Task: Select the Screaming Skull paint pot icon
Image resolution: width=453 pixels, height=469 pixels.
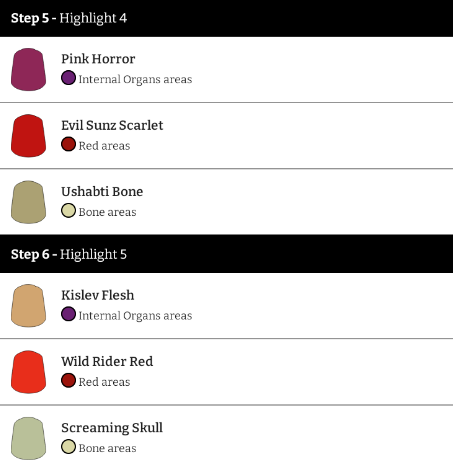Action: coord(28,438)
